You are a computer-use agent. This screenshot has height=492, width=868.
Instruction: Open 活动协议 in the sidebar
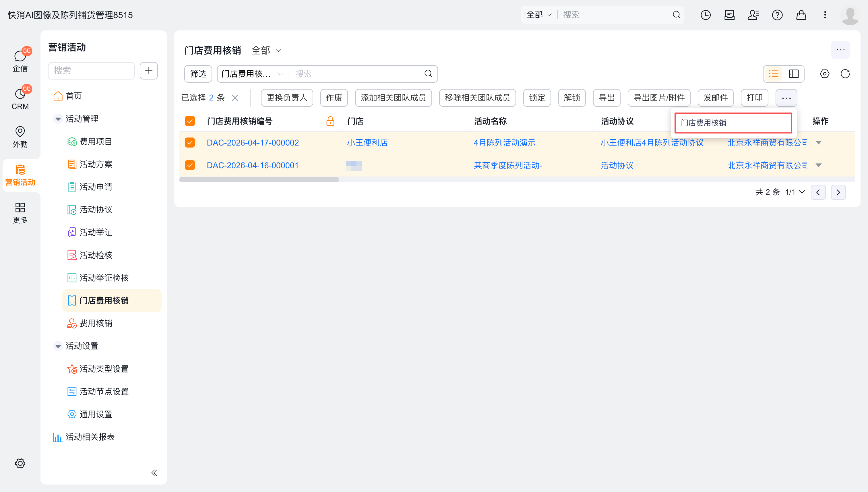(x=96, y=210)
